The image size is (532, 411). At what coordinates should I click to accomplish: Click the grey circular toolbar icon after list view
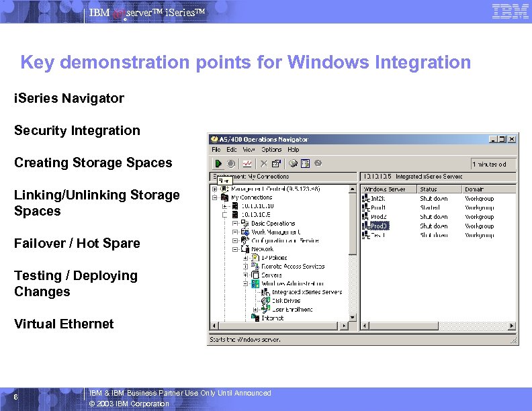pyautogui.click(x=318, y=163)
